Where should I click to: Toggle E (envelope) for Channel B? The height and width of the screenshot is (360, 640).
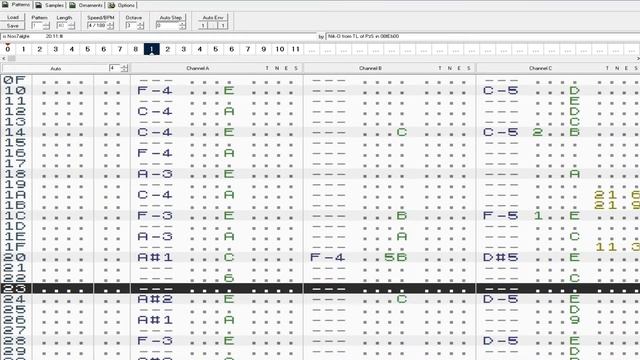coord(459,69)
